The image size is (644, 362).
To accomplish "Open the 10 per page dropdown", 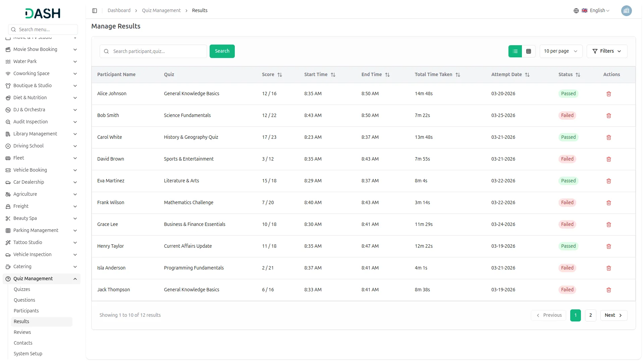I will [560, 51].
